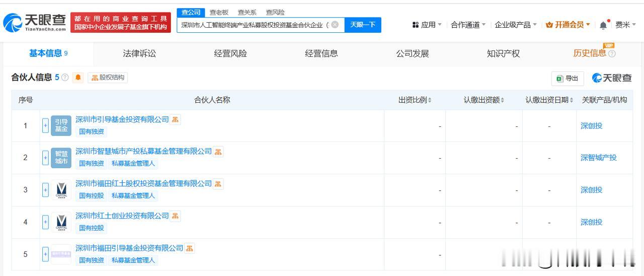Click 私募基金管理人 tag in row 2
Image resolution: width=644 pixels, height=276 pixels.
pos(133,164)
